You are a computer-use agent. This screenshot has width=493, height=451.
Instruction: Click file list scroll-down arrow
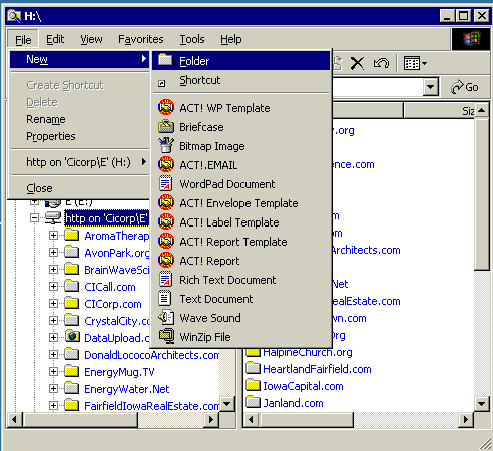tap(481, 404)
